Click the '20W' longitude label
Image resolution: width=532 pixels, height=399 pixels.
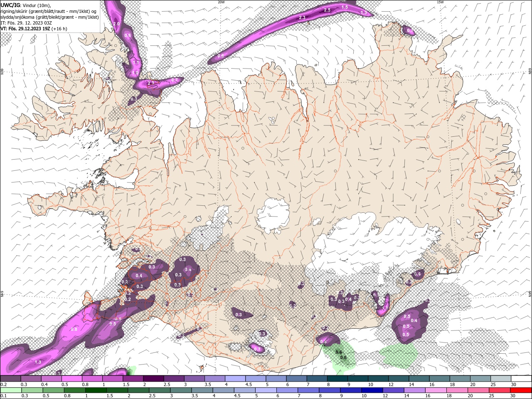(221, 2)
